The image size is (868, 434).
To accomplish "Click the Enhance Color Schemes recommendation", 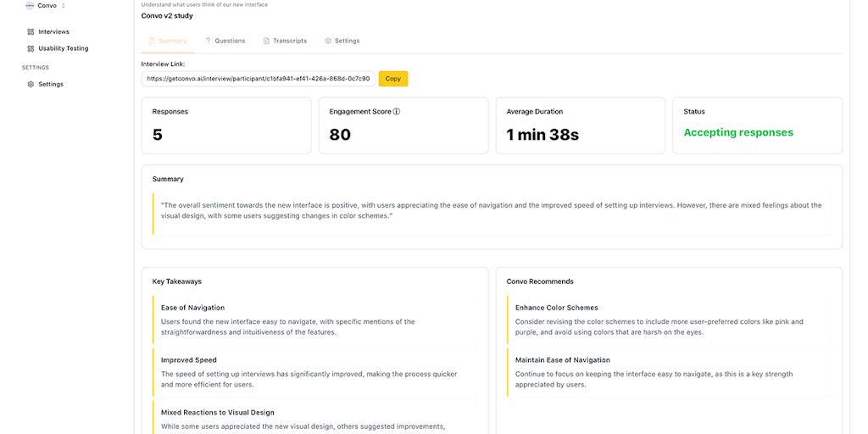I will [x=556, y=308].
